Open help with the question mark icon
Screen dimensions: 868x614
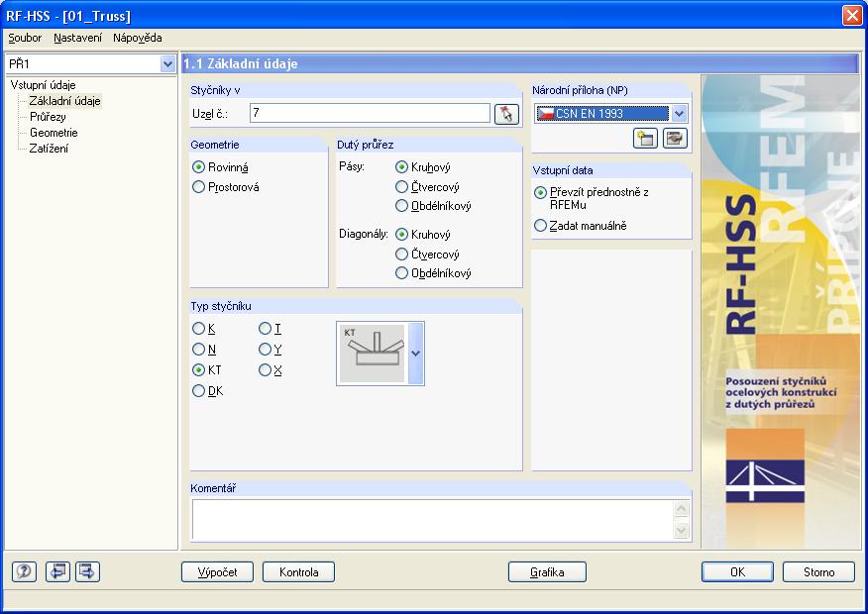[24, 571]
